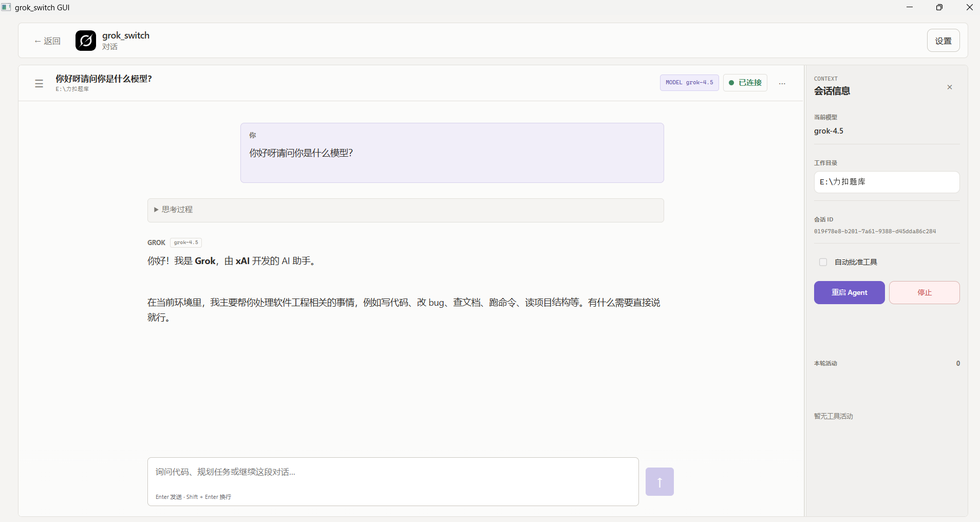Viewport: 980px width, 522px height.
Task: Focus the message input box
Action: point(393,481)
